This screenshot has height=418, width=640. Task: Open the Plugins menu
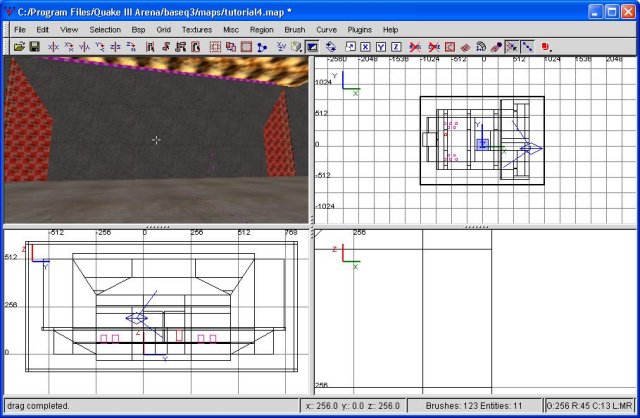pos(359,30)
